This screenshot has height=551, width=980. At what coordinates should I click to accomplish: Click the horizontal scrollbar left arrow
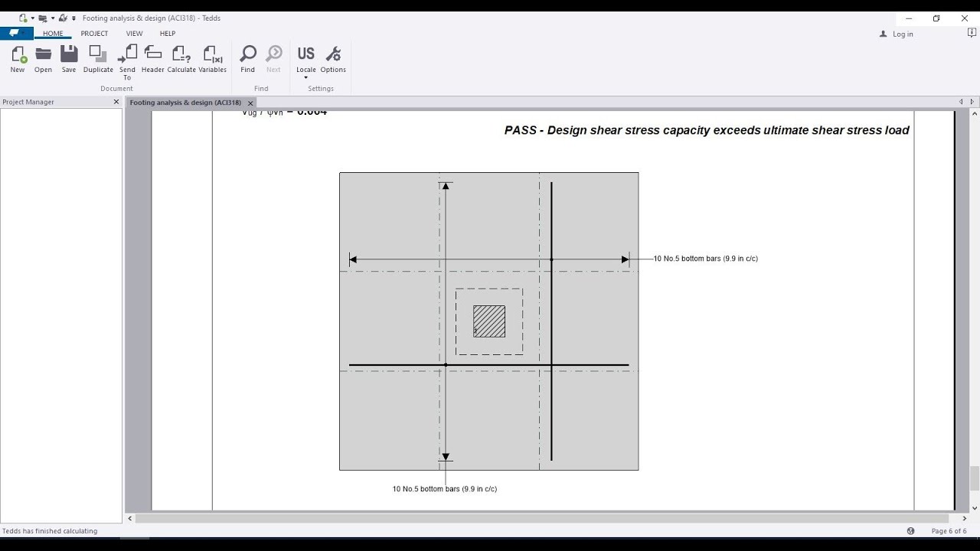(x=130, y=518)
